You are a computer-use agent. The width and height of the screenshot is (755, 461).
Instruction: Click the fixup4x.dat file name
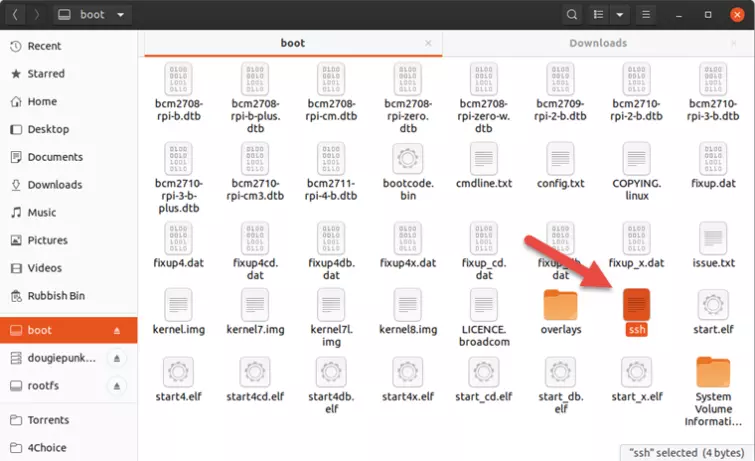coord(408,263)
